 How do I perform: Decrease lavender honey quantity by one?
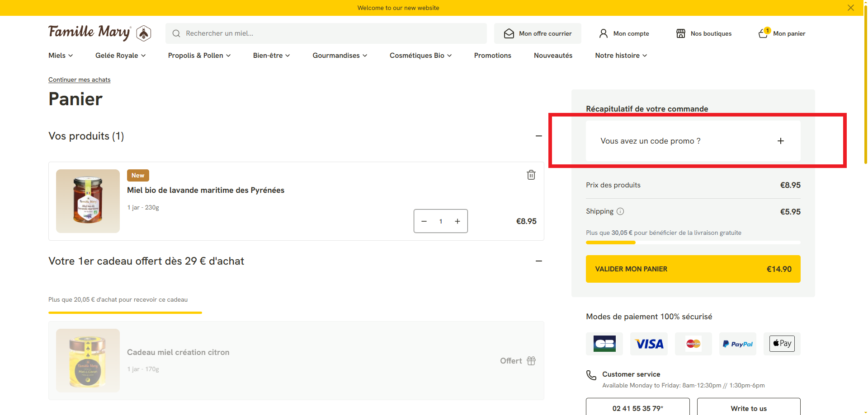click(424, 221)
